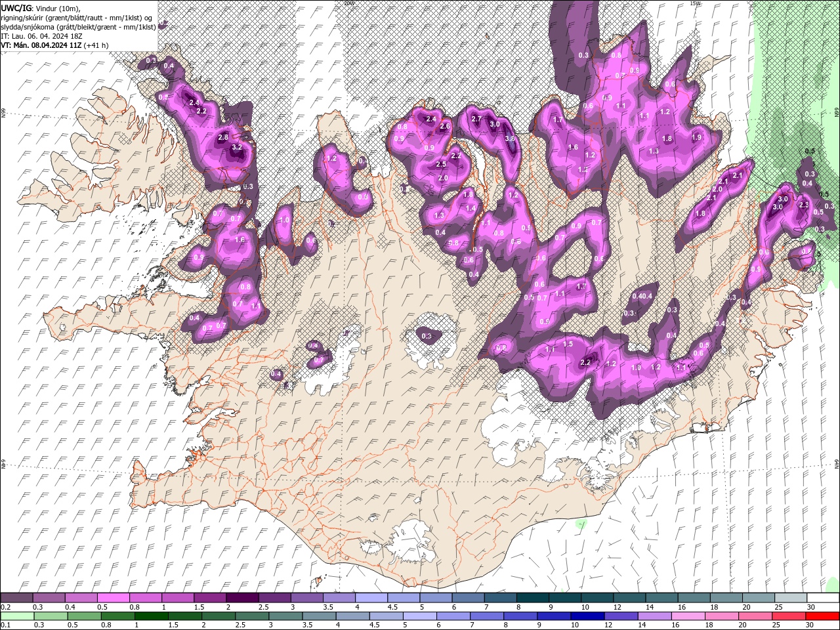The width and height of the screenshot is (840, 630).
Task: Click the 'Vindur (10m),' title text
Action: (57, 8)
